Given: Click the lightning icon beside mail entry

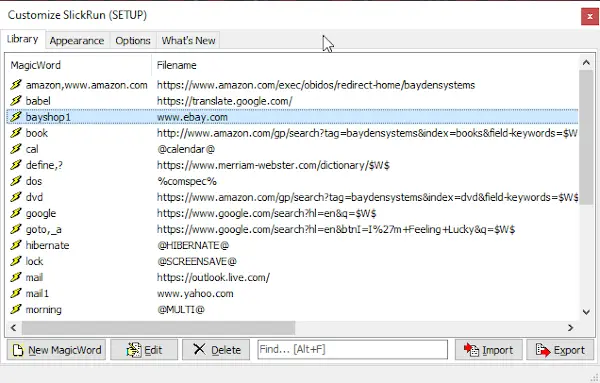Looking at the screenshot, I should pyautogui.click(x=16, y=277).
